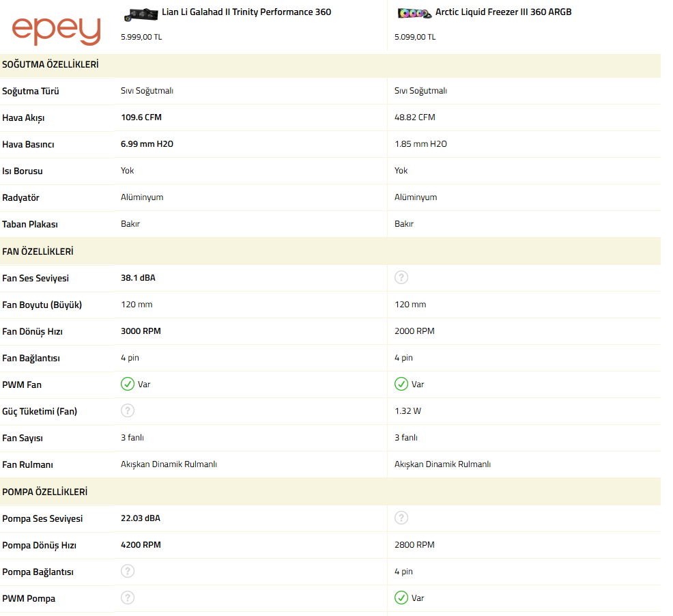Click the Isı Borusu row label
Image resolution: width=673 pixels, height=616 pixels.
(x=23, y=171)
